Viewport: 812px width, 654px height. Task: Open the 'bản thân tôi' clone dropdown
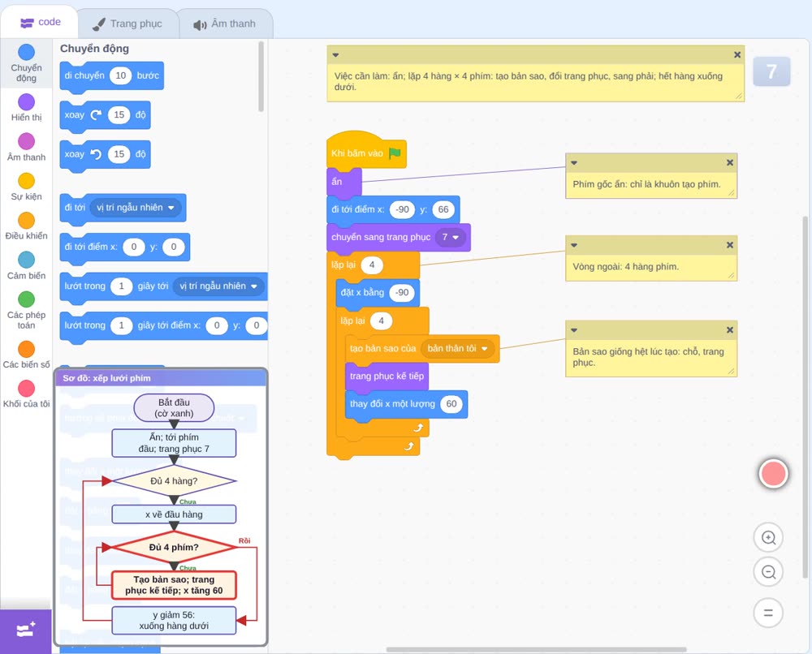coord(458,349)
